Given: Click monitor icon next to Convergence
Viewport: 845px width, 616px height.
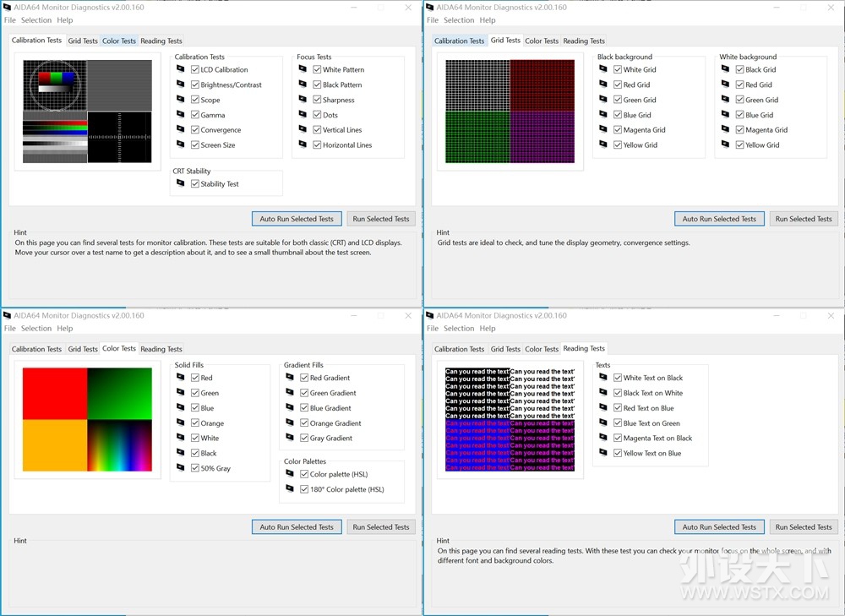Looking at the screenshot, I should click(181, 129).
